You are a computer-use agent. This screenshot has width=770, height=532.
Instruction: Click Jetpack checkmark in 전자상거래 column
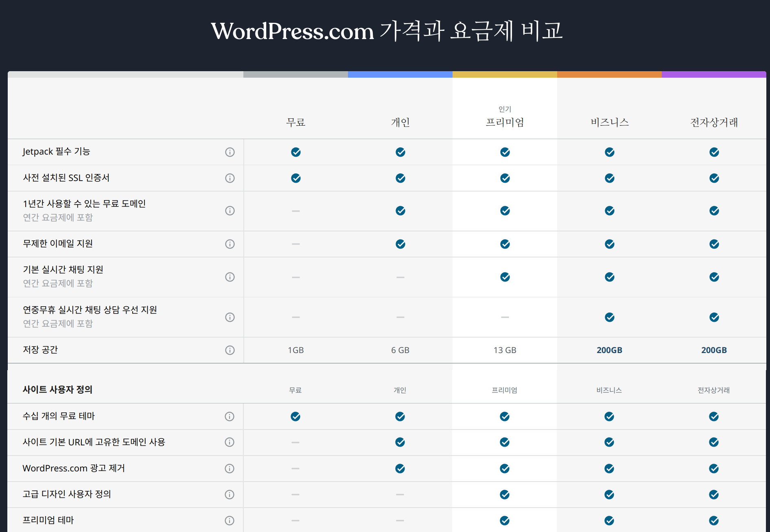click(714, 152)
